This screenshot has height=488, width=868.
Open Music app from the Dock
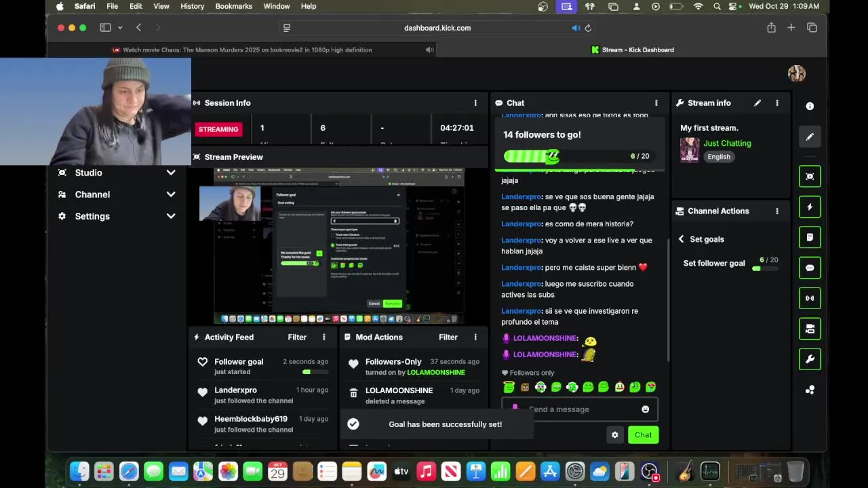(426, 471)
